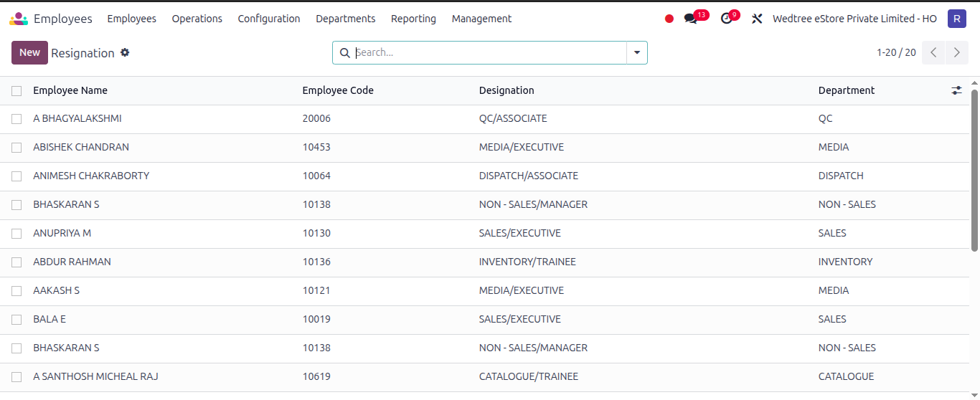Open the ANIMESH CHAKRABORTY record
Image resolution: width=980 pixels, height=400 pixels.
[x=91, y=176]
